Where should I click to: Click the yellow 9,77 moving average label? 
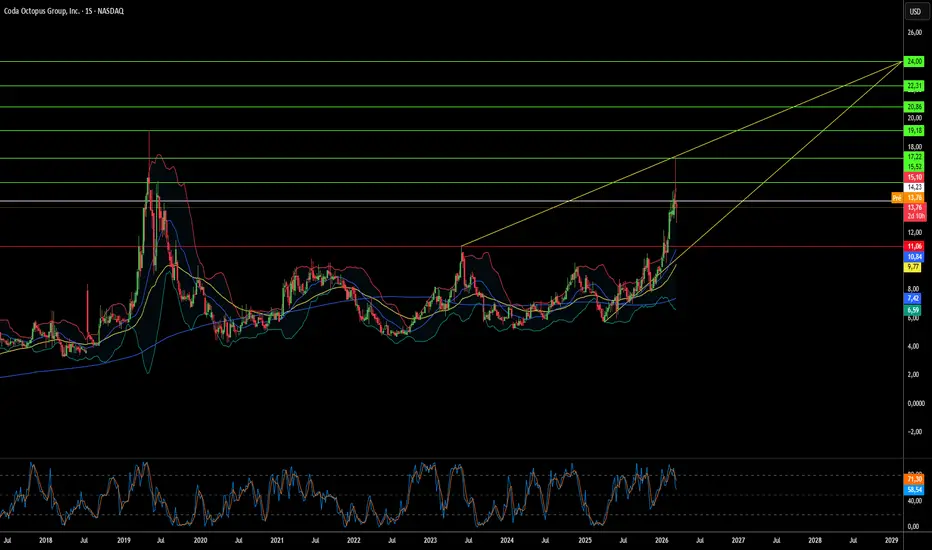point(912,268)
